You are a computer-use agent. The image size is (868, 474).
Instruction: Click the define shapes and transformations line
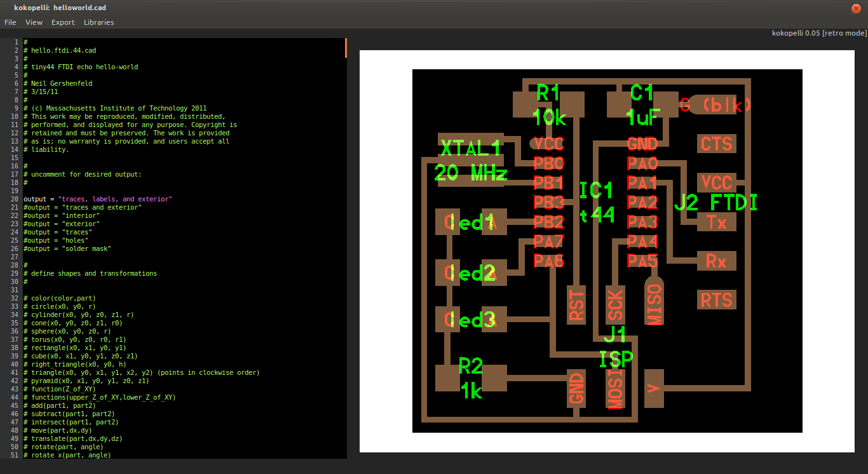pos(90,273)
